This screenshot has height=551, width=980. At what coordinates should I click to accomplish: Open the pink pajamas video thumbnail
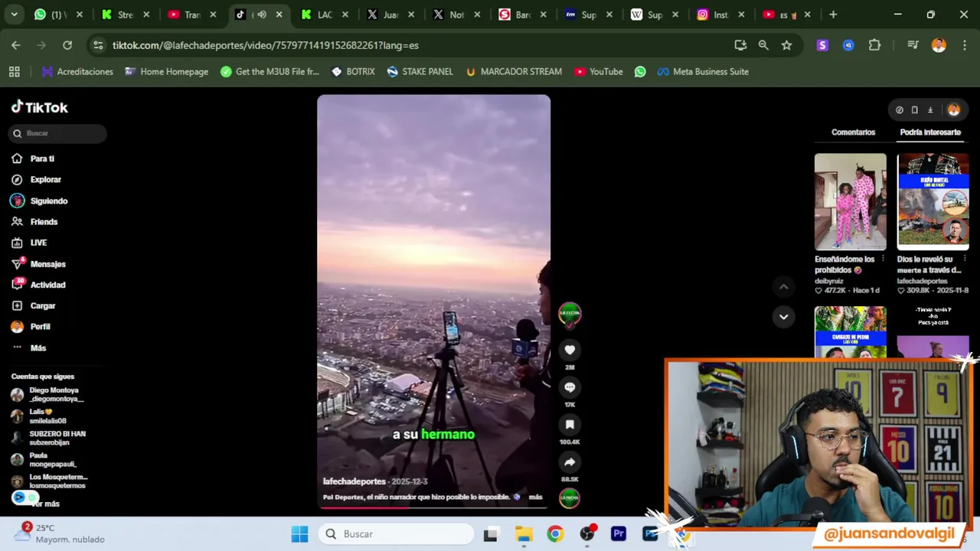[x=850, y=202]
